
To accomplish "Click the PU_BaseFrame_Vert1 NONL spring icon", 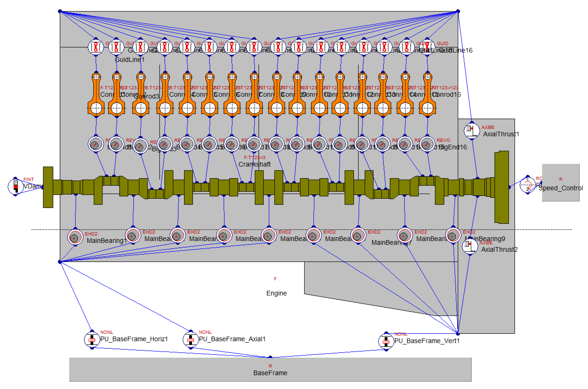I will 386,341.
